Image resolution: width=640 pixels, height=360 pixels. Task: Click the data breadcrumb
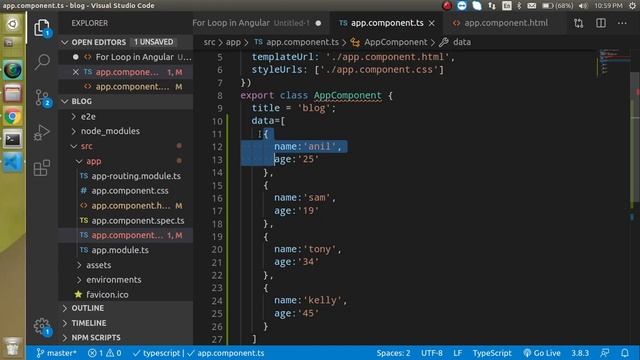pos(462,42)
